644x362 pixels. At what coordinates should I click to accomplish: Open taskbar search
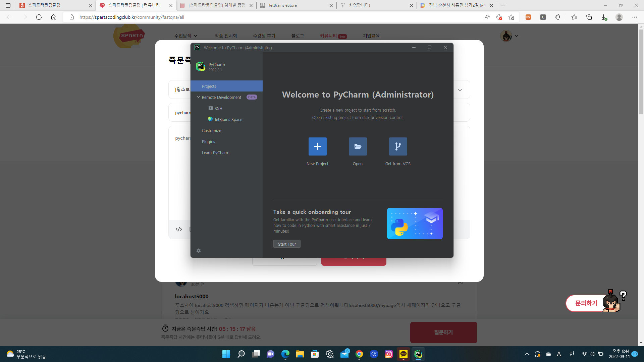pos(241,354)
